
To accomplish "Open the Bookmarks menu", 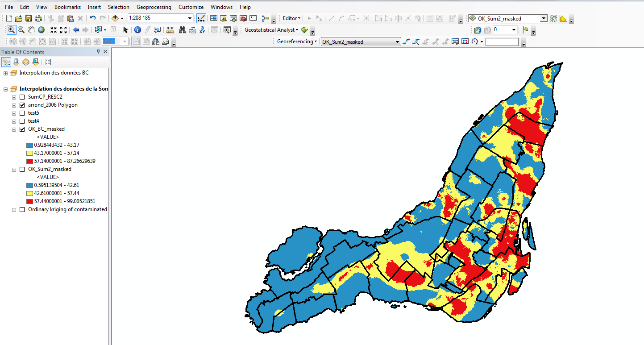I will pyautogui.click(x=67, y=7).
